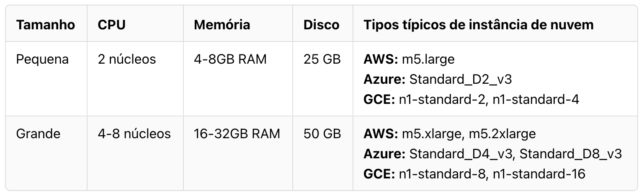Select the Memória column header
The width and height of the screenshot is (644, 196).
pyautogui.click(x=222, y=25)
